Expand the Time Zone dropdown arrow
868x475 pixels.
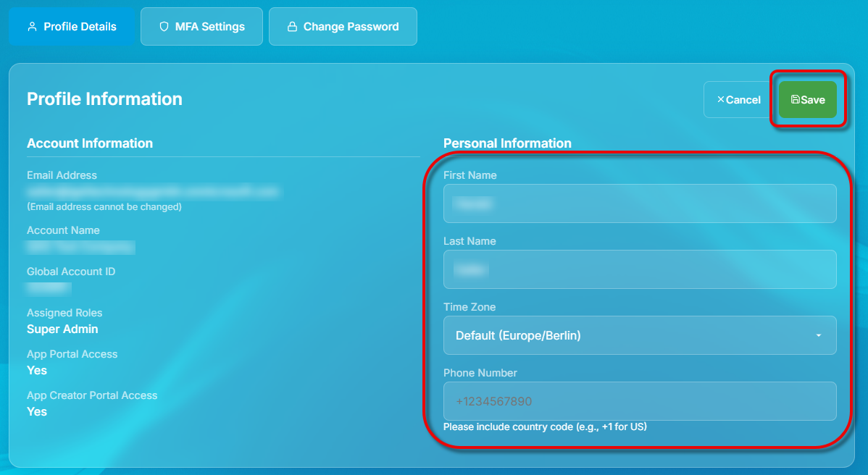point(818,336)
